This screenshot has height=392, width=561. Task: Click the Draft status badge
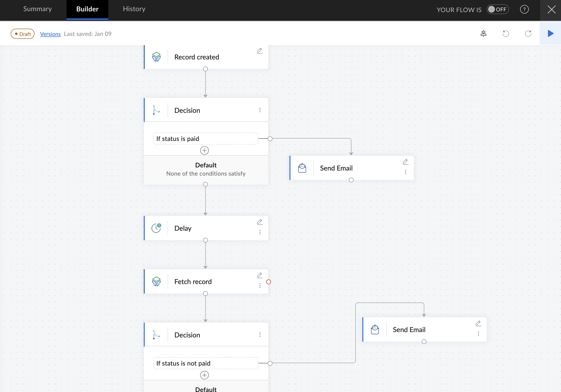23,34
